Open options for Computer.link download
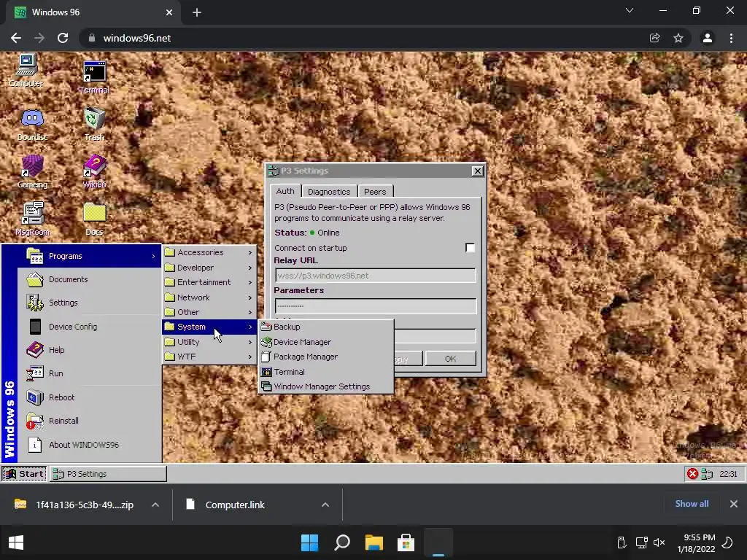747x560 pixels. click(x=325, y=505)
